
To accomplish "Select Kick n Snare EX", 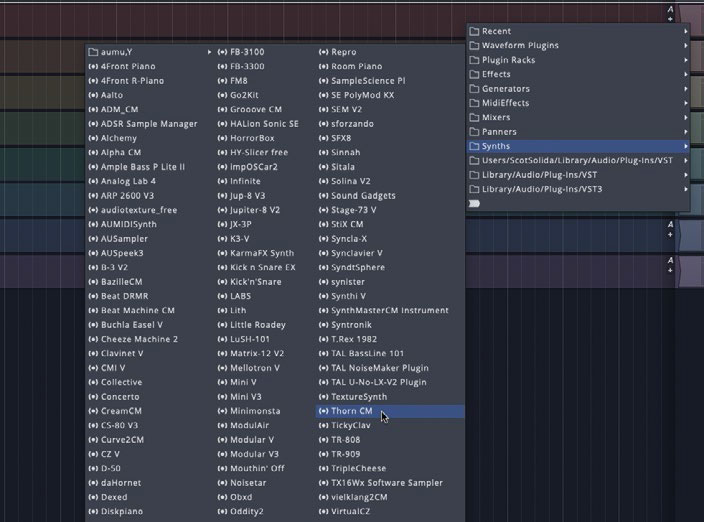I will tap(265, 268).
